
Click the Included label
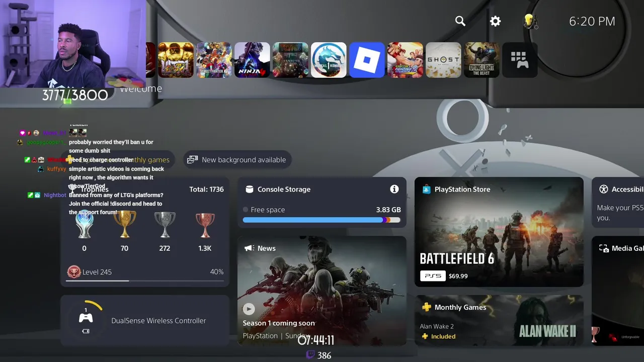[443, 336]
